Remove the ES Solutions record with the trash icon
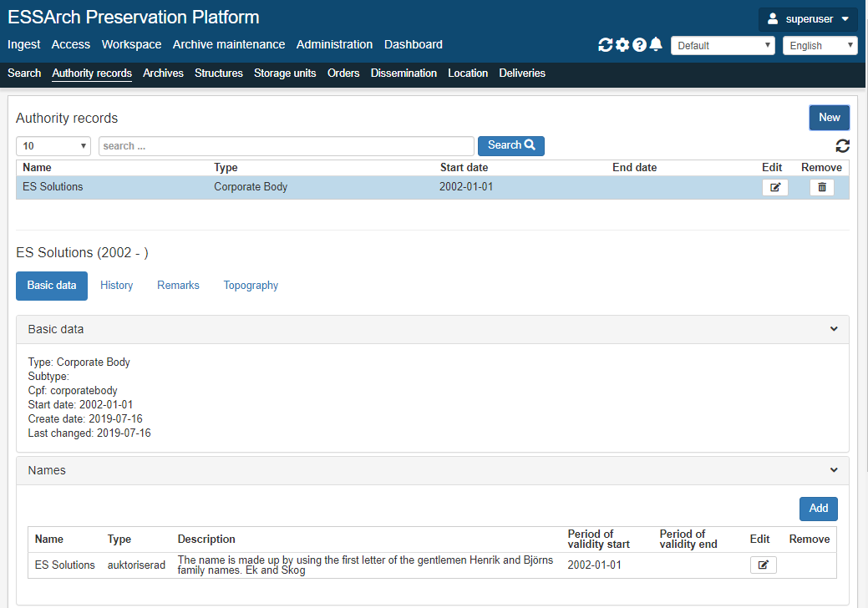Image resolution: width=868 pixels, height=608 pixels. click(822, 188)
